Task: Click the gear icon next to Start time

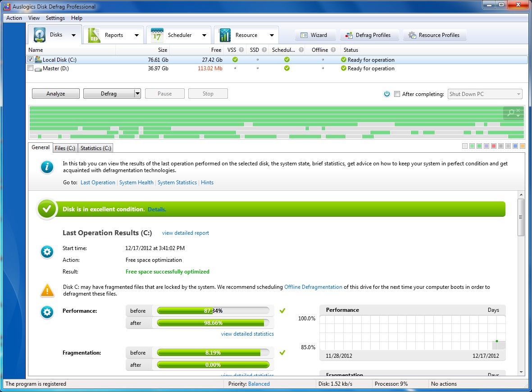Action: pos(47,252)
